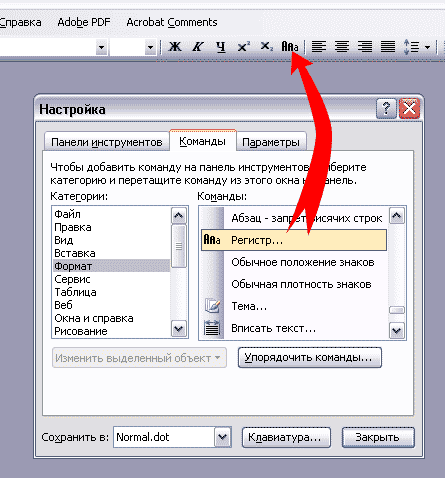Select Файл category
The width and height of the screenshot is (445, 478).
tap(111, 214)
